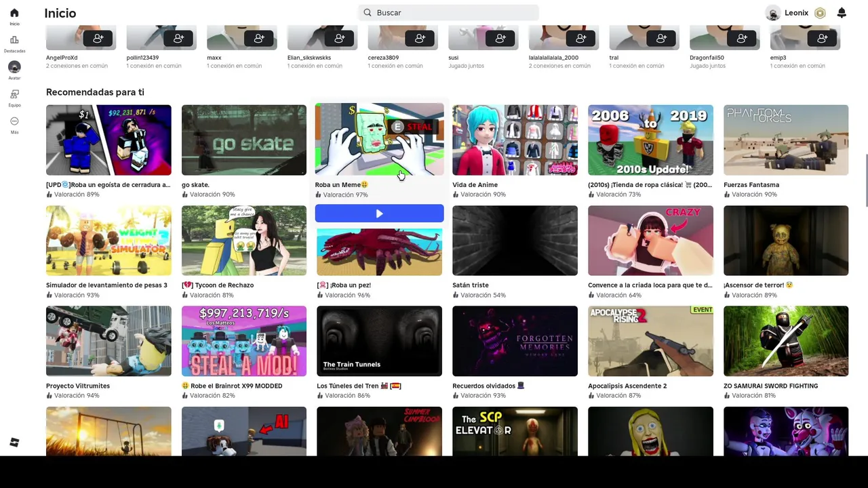Viewport: 868px width, 488px height.
Task: Add pollin123439 as a friend
Action: [x=178, y=39]
